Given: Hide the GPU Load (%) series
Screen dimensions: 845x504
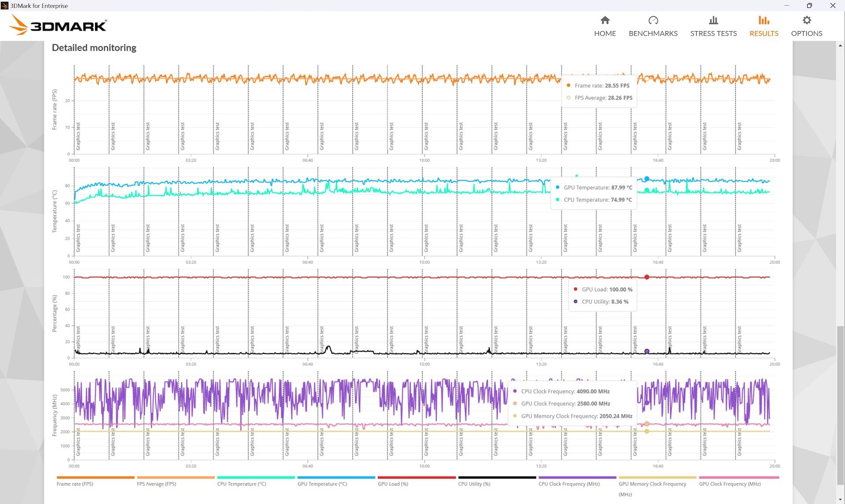Looking at the screenshot, I should coord(393,484).
